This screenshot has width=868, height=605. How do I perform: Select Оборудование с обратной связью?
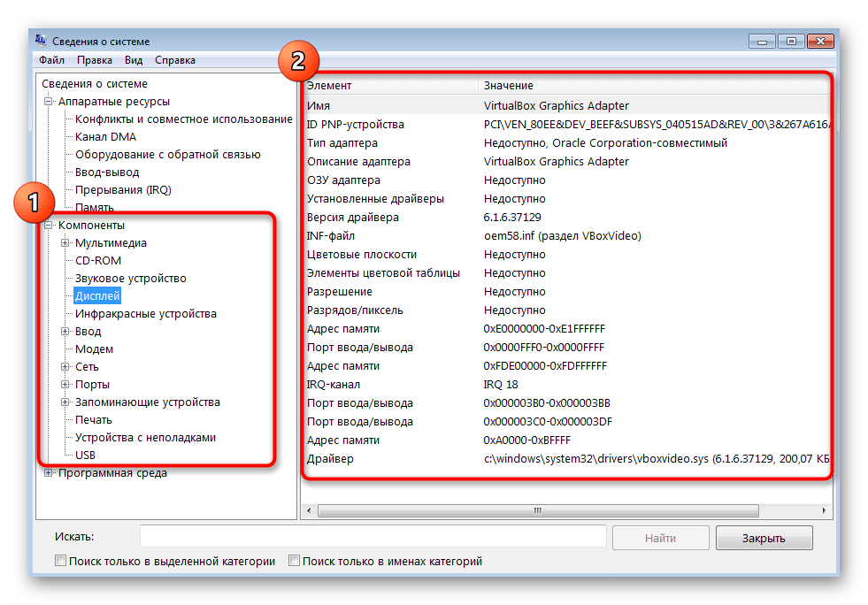(168, 155)
